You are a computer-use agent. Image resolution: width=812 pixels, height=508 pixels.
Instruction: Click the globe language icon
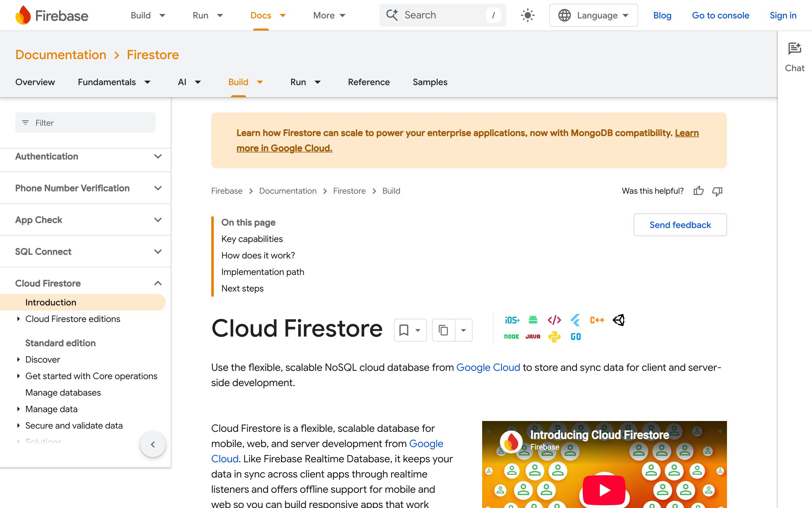point(564,16)
